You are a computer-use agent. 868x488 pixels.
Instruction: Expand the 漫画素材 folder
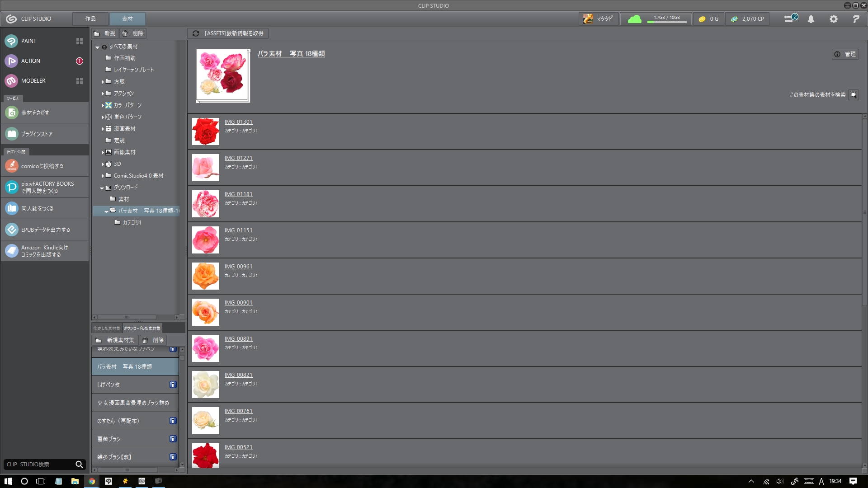click(x=103, y=129)
